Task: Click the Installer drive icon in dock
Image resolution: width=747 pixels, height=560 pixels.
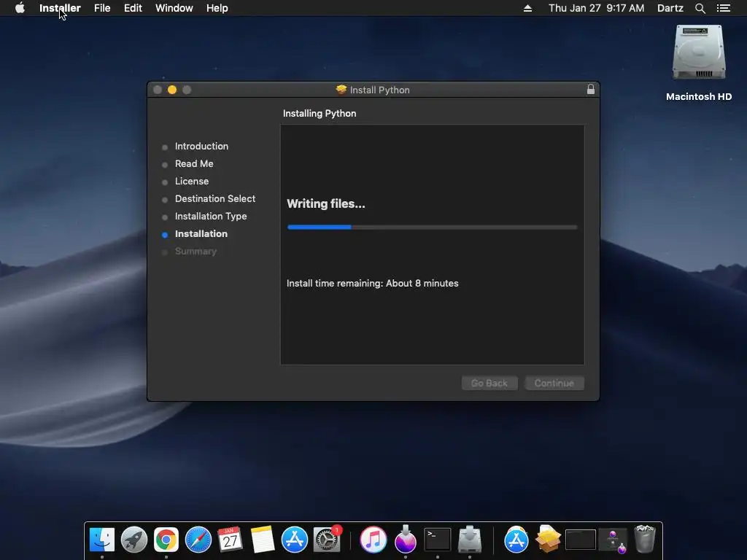Action: 470,540
